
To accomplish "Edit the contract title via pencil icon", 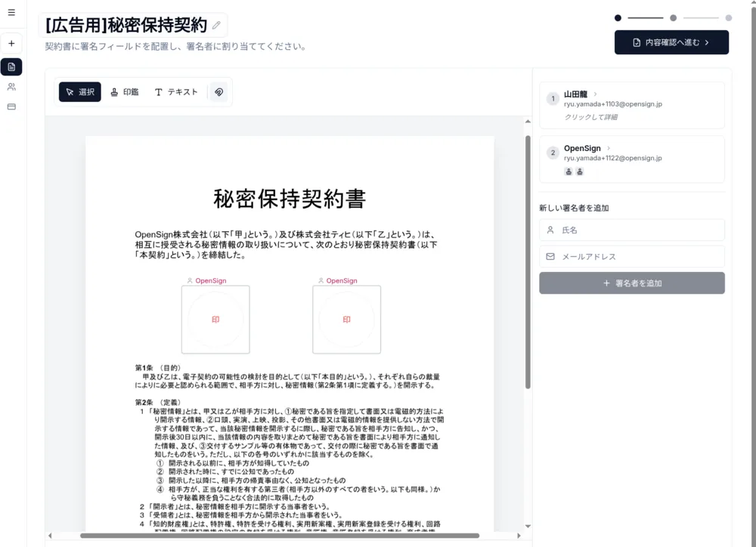I will [217, 25].
